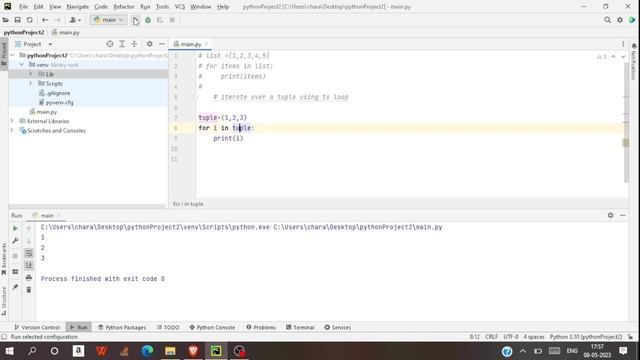Clear Run console with trash icon
640x360 pixels.
(x=29, y=290)
